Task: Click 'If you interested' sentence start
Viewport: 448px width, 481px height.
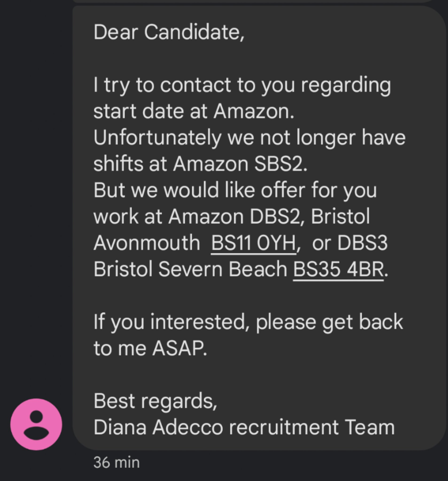Action: tap(169, 322)
